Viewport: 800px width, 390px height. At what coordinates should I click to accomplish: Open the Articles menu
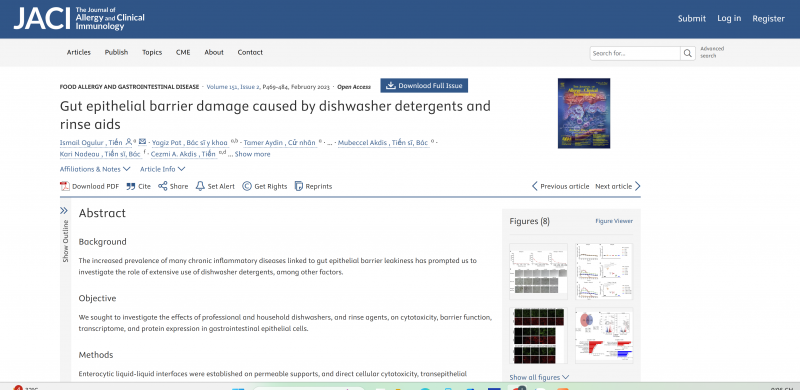[79, 52]
